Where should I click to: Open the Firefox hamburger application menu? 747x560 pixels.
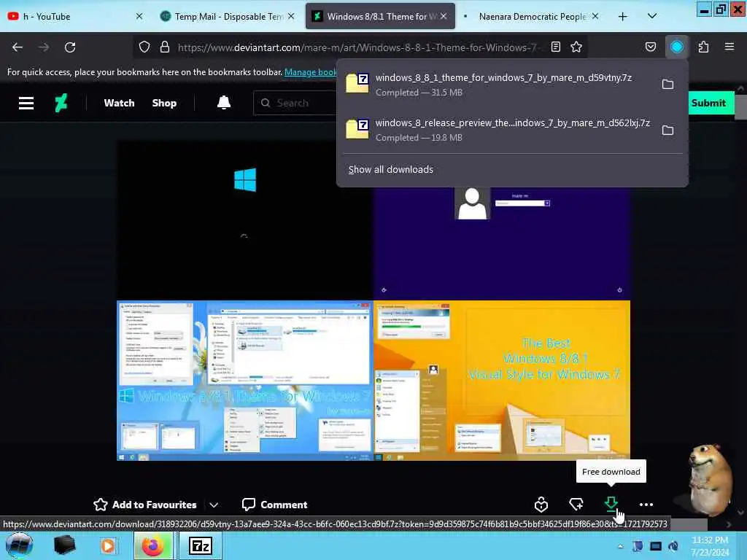pos(729,47)
